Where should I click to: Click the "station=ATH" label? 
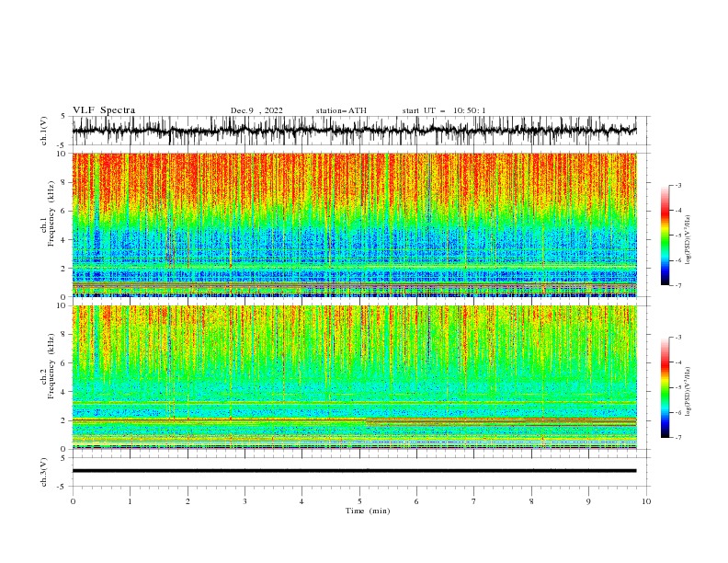tap(341, 110)
